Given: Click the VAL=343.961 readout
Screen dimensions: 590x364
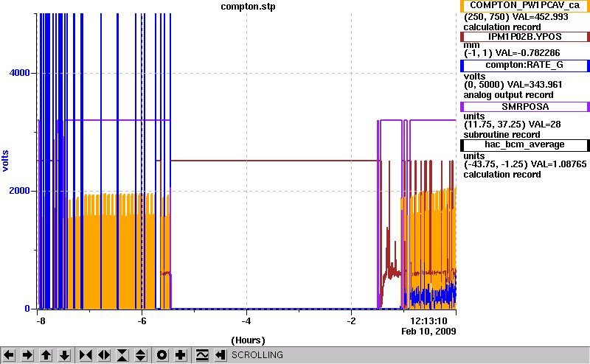Looking at the screenshot, I should point(535,85).
